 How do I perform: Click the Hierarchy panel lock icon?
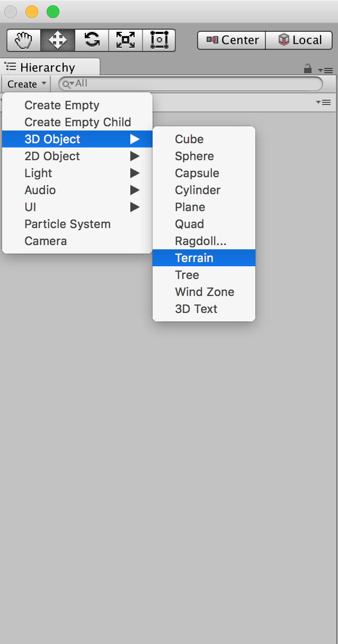[x=308, y=69]
